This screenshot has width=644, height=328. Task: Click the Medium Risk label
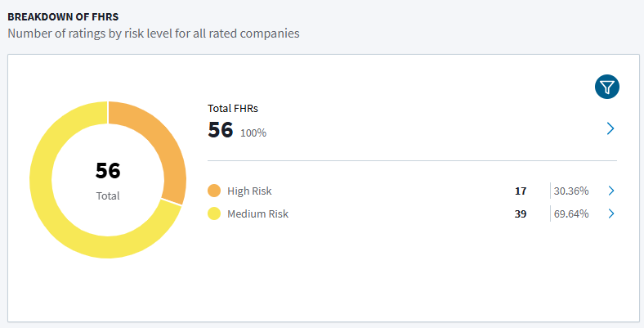coord(258,213)
